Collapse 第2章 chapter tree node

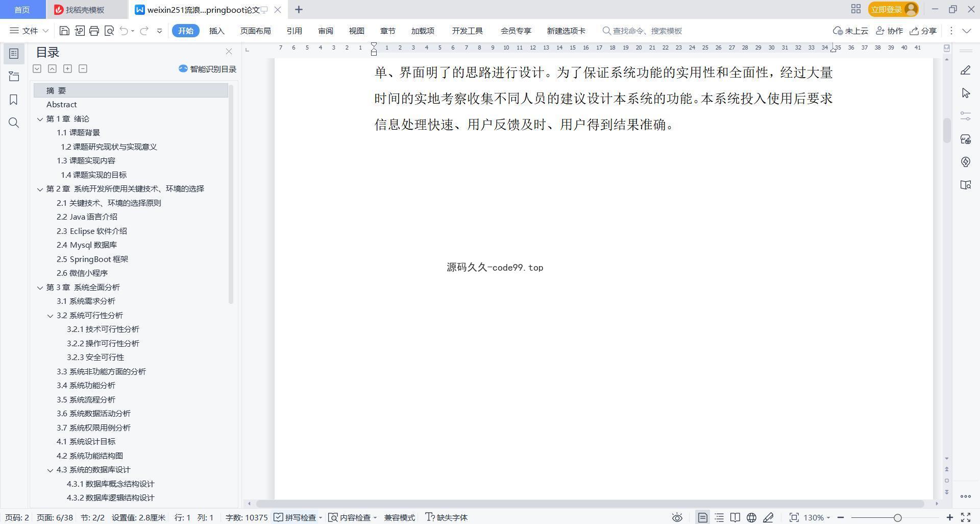(40, 189)
